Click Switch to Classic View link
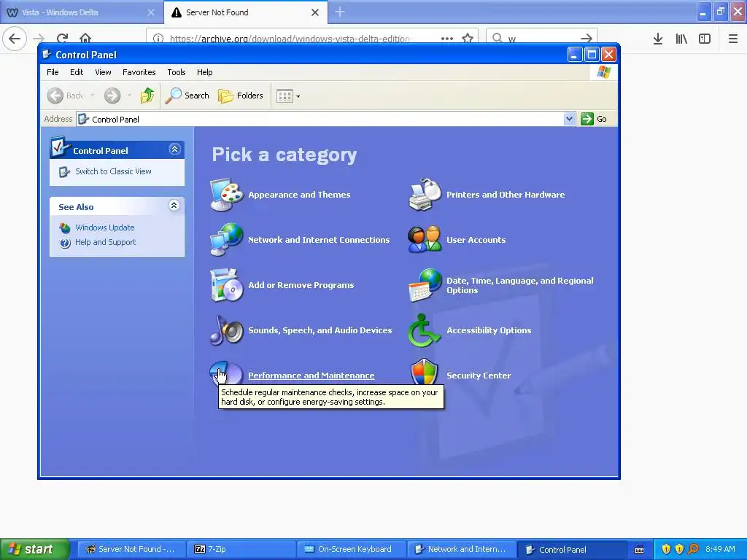The height and width of the screenshot is (560, 747). coord(113,171)
